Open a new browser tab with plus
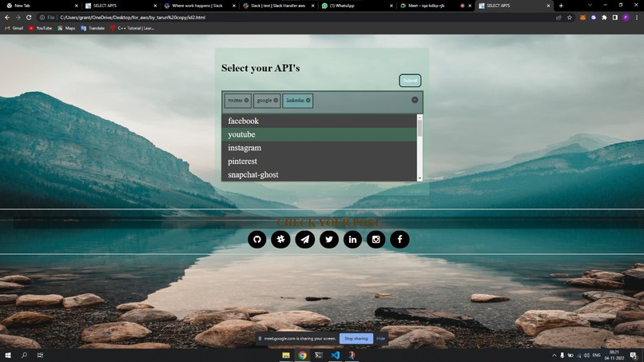This screenshot has height=362, width=644. (x=561, y=6)
